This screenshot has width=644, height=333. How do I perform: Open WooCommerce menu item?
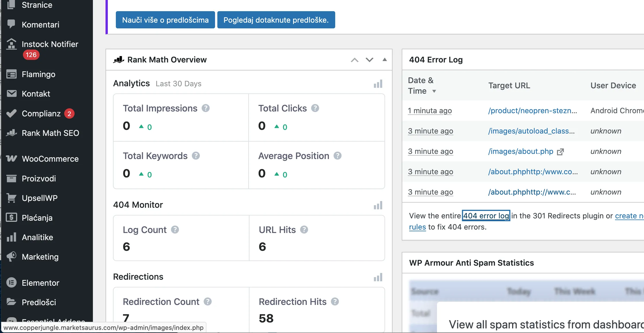click(x=50, y=159)
